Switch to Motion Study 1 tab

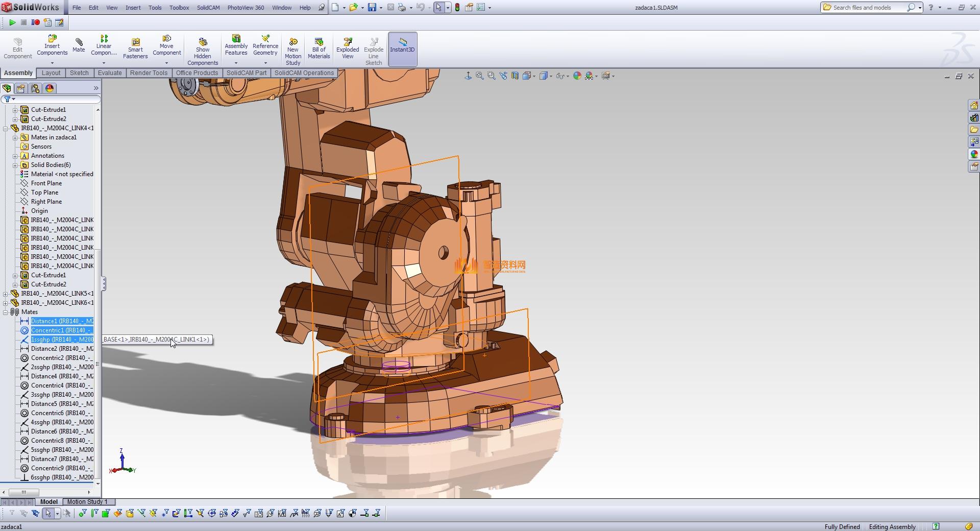coord(87,502)
